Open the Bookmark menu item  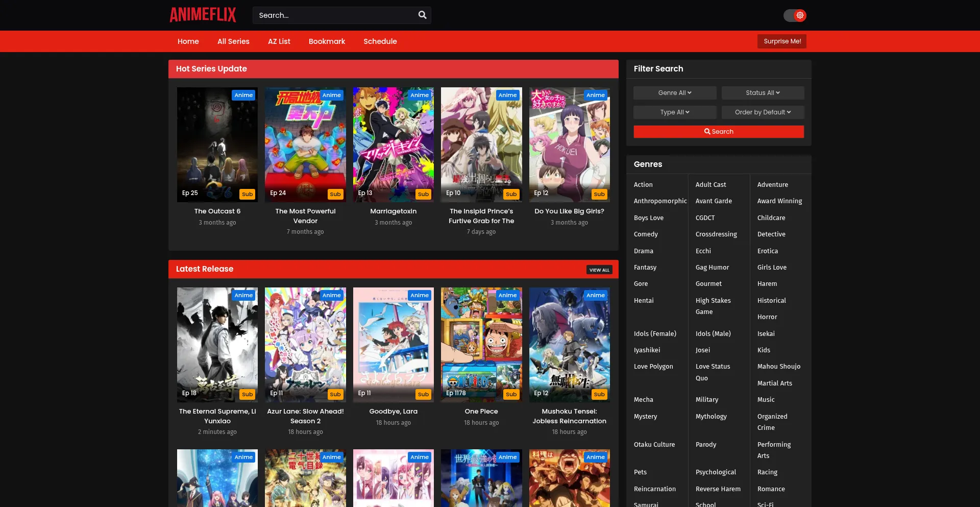(x=327, y=41)
